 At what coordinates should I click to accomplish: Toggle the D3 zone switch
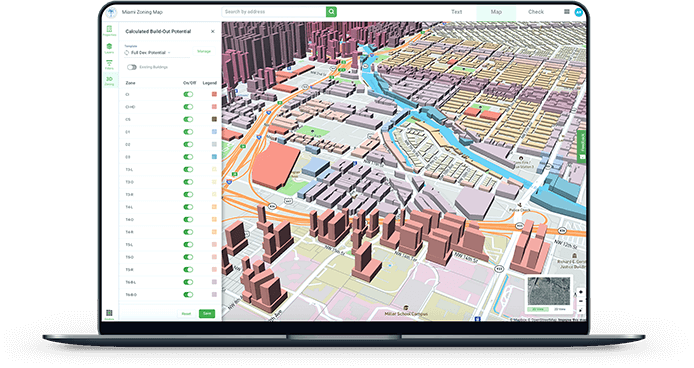[x=189, y=157]
